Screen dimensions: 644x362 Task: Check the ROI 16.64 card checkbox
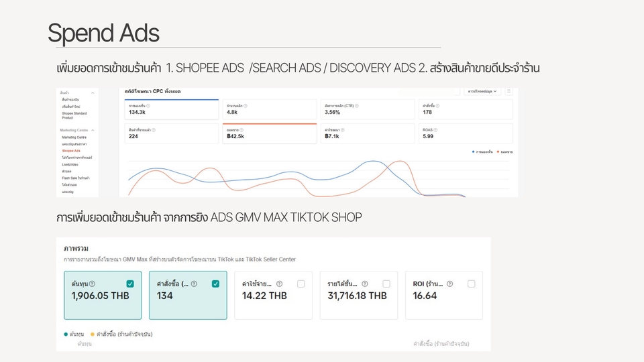pos(472,284)
